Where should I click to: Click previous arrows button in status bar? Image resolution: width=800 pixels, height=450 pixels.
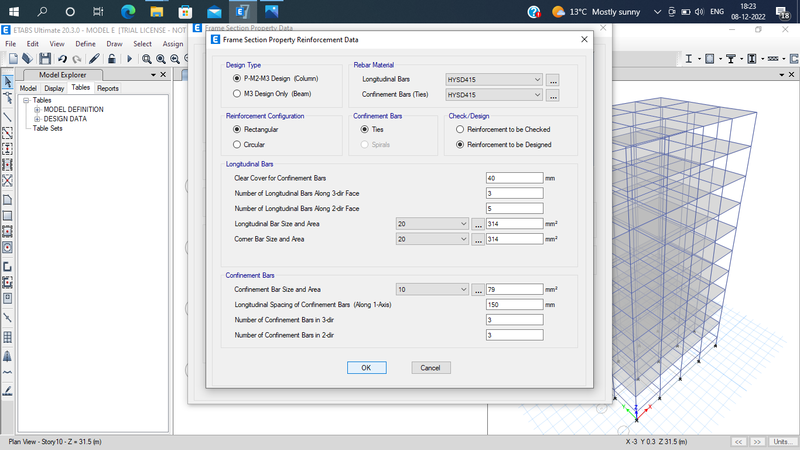click(738, 442)
